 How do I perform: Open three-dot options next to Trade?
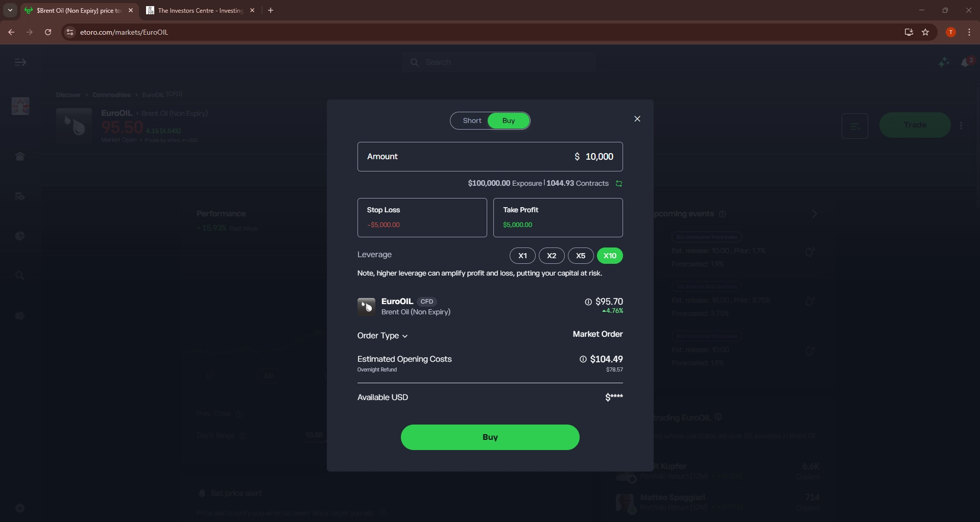[x=961, y=126]
